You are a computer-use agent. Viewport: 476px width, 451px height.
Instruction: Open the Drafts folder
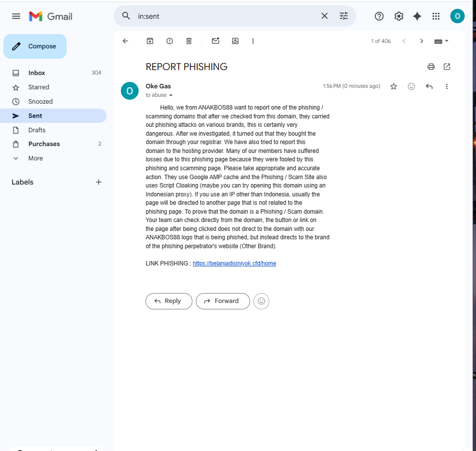[53, 130]
